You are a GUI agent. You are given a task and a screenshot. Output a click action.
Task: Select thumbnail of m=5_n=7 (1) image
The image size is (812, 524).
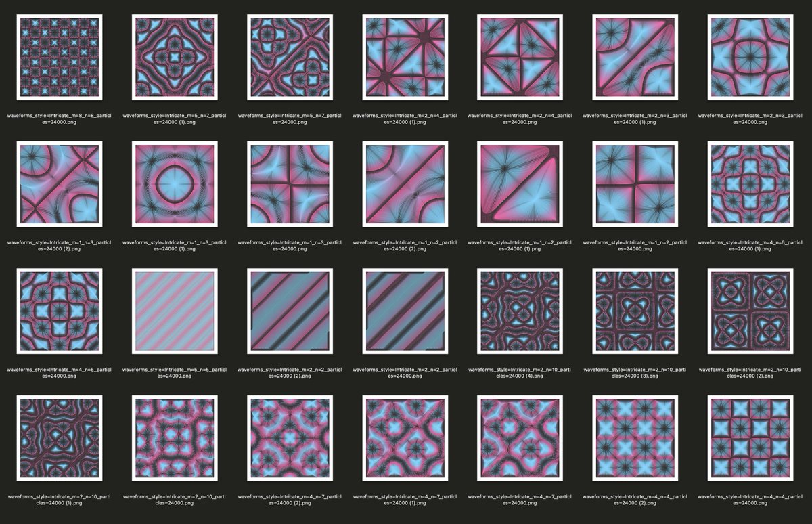[175, 58]
